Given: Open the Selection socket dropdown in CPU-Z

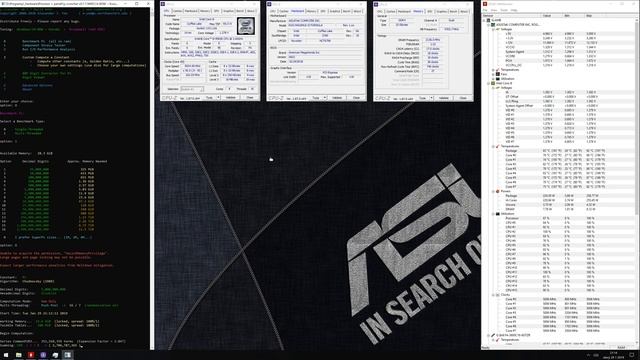Looking at the screenshot, I should [x=192, y=89].
